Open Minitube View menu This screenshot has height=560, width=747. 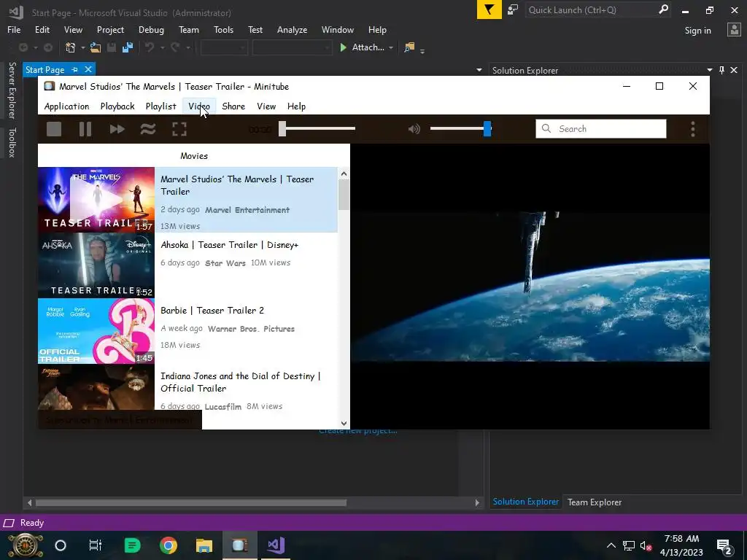(x=266, y=106)
